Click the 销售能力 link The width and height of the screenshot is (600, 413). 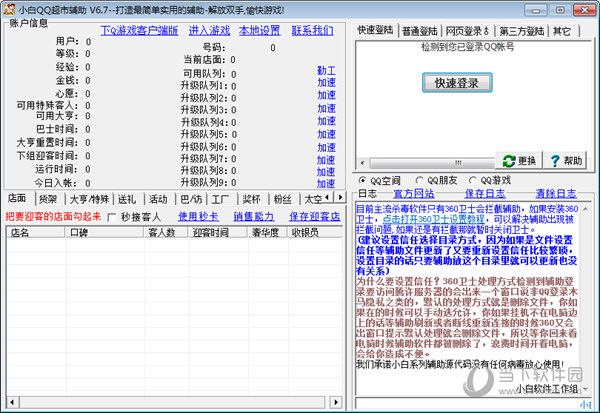click(x=254, y=217)
